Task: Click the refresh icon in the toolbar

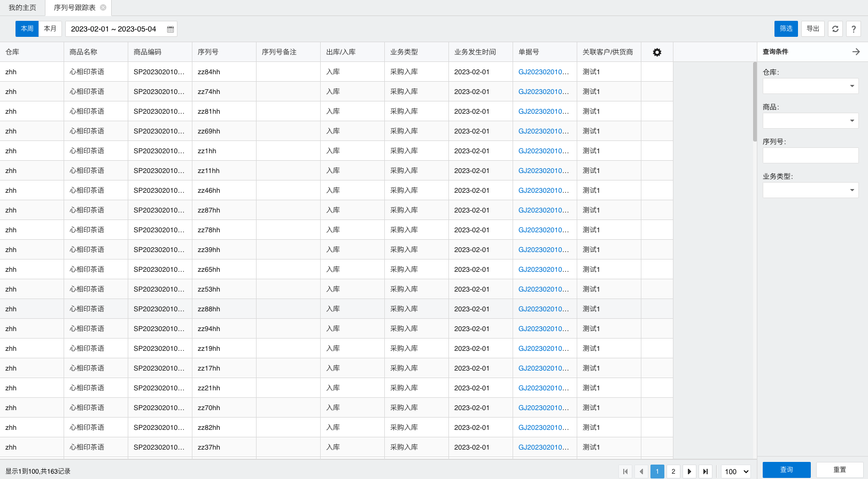Action: click(835, 29)
